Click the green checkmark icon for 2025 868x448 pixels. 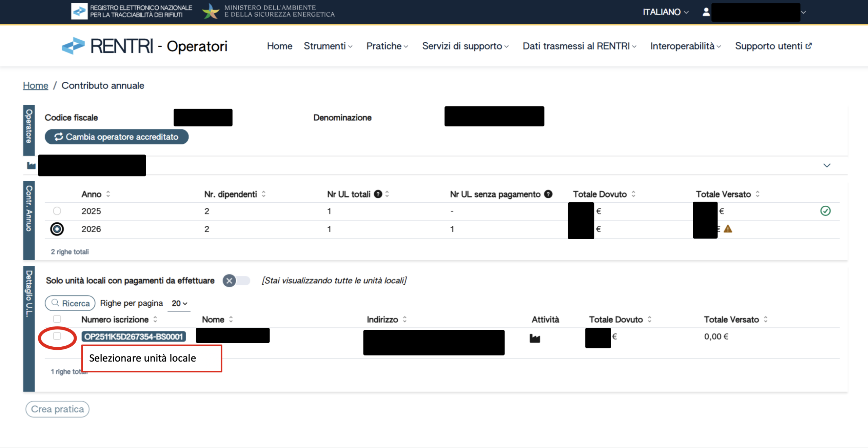click(825, 211)
